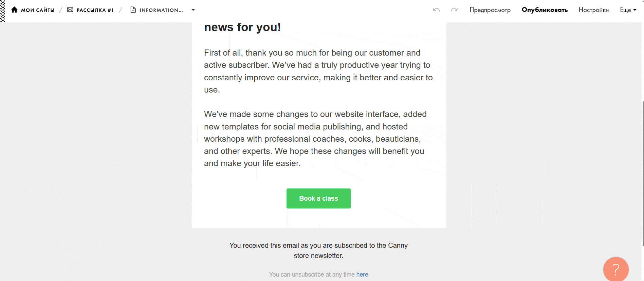Click the vertical scrollbar on the right edge

click(x=643, y=173)
